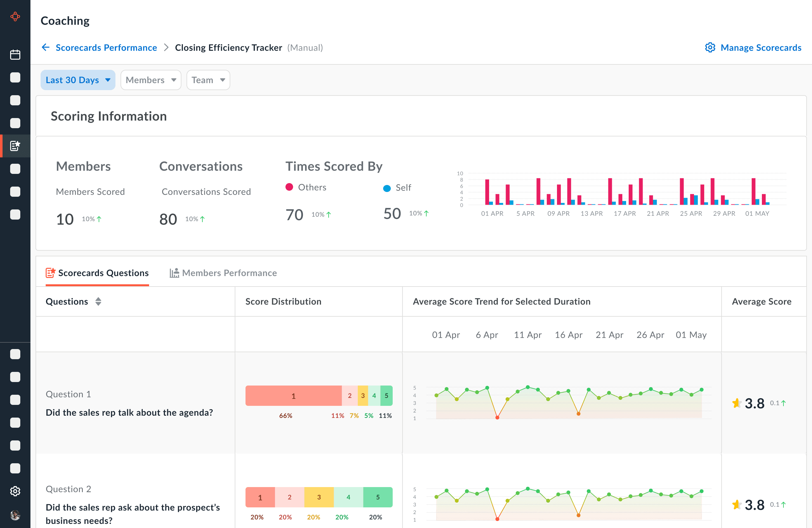The height and width of the screenshot is (528, 812).
Task: Toggle the Others legend dot
Action: click(x=289, y=187)
